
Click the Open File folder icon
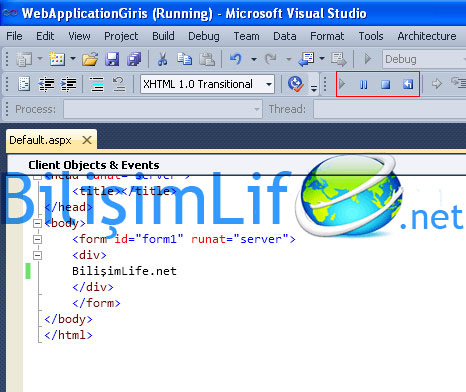[90, 59]
